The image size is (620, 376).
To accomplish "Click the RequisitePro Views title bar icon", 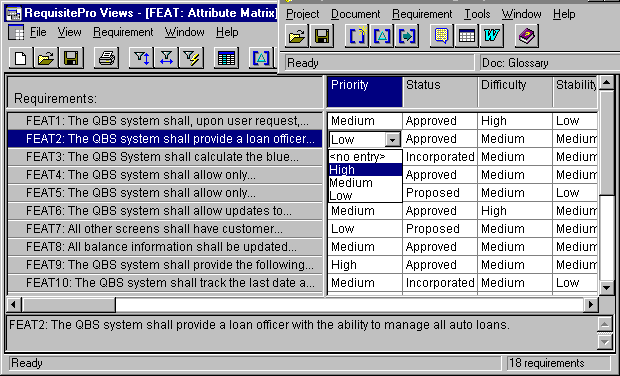I will (14, 14).
